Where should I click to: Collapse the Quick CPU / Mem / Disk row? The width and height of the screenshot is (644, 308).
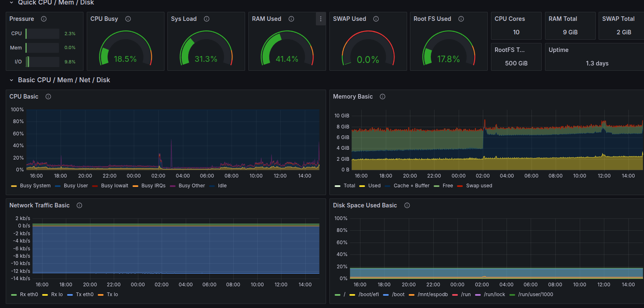(x=11, y=2)
